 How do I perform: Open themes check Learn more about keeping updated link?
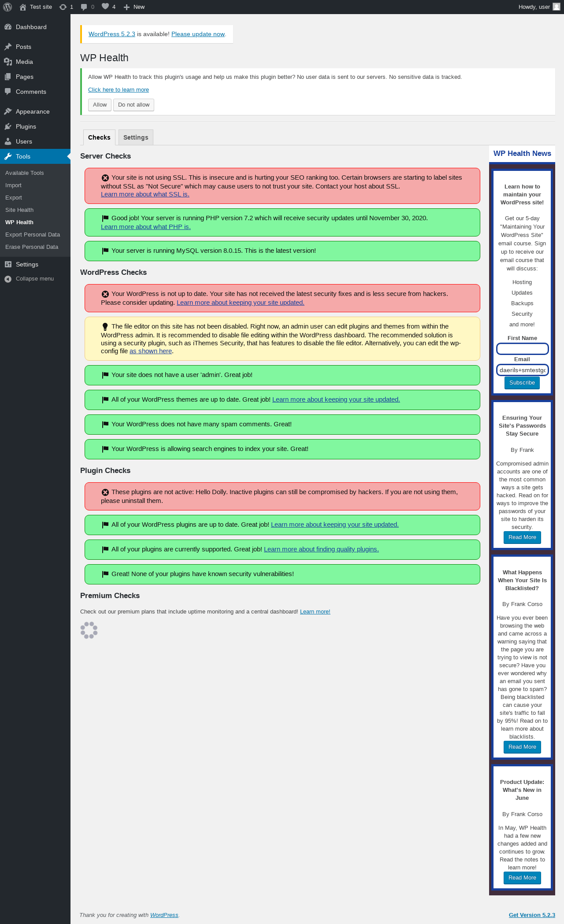coord(336,399)
